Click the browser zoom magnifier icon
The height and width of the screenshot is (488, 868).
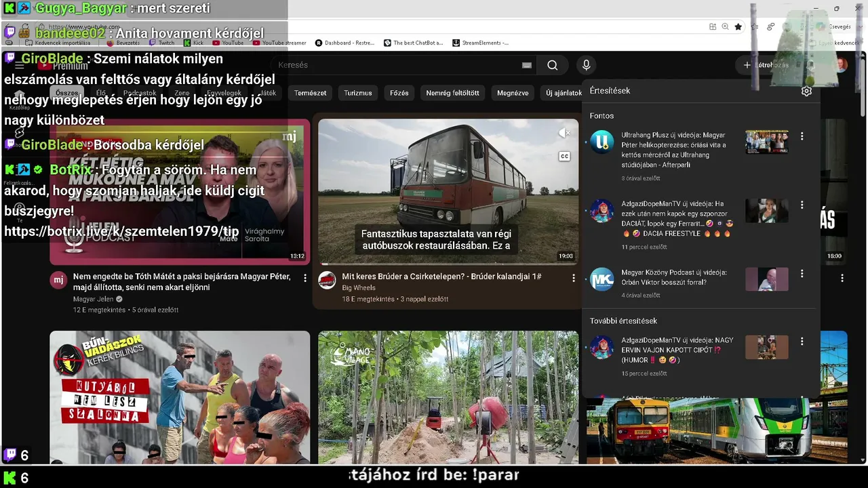point(726,26)
